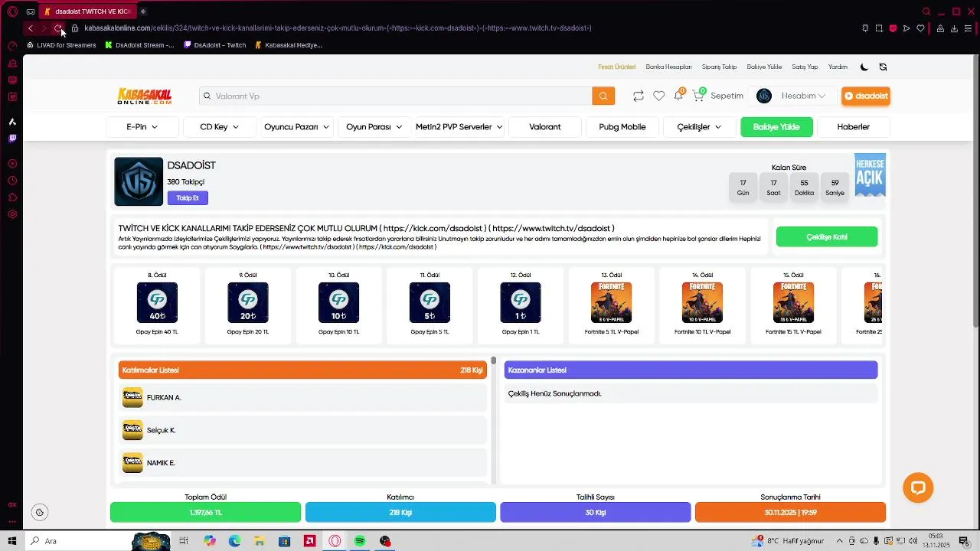Viewport: 980px width, 551px height.
Task: Click participant Selçuk K. row
Action: pos(302,430)
